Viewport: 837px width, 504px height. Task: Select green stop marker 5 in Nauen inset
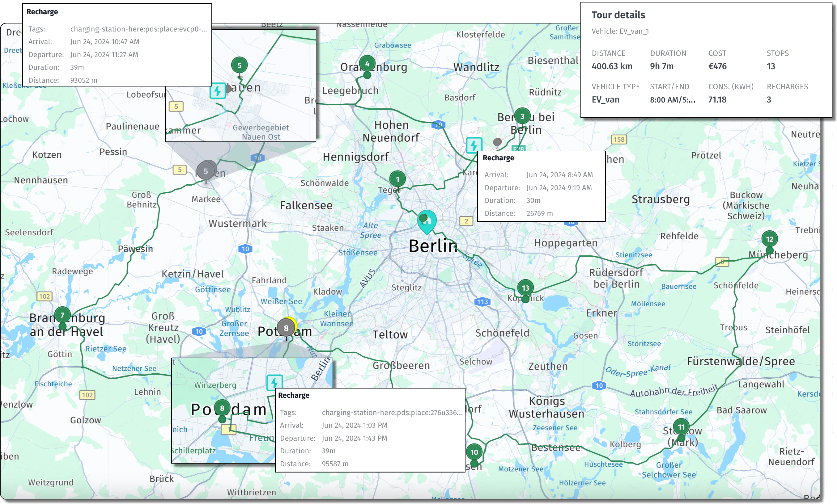pyautogui.click(x=239, y=65)
